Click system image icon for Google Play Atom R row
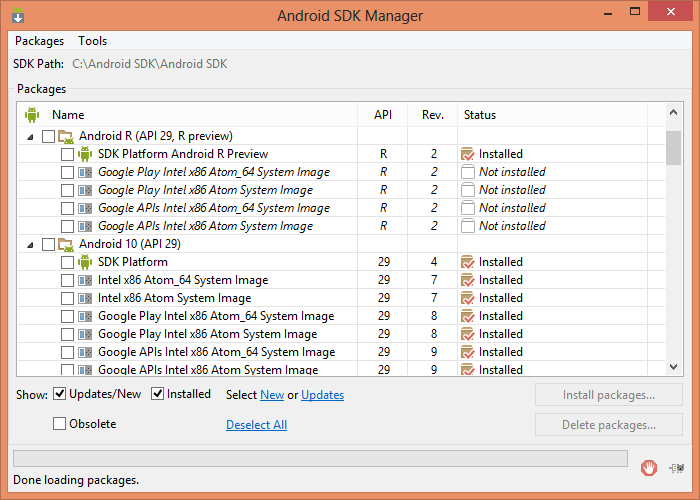The image size is (700, 500). 85,190
